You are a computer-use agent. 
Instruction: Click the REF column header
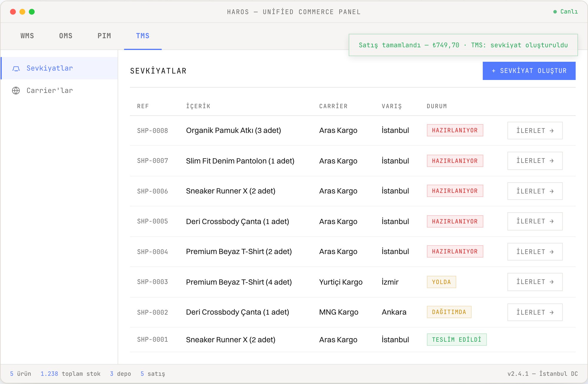(143, 106)
